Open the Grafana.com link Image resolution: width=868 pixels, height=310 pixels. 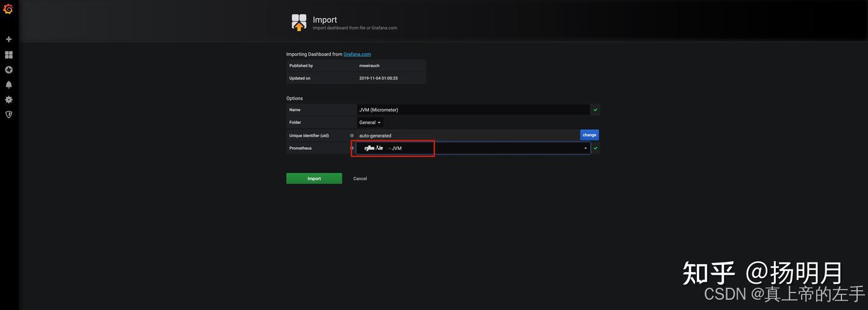click(357, 54)
